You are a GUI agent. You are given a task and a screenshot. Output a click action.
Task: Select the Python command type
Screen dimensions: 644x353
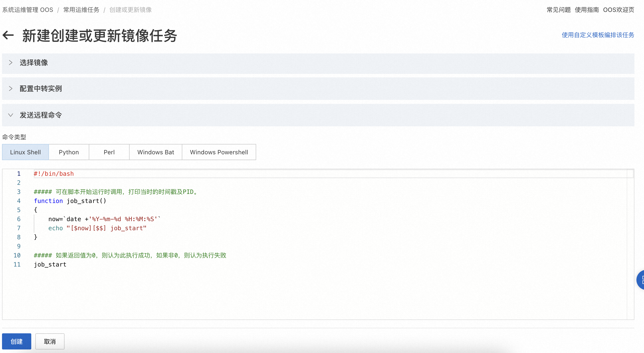pos(69,152)
